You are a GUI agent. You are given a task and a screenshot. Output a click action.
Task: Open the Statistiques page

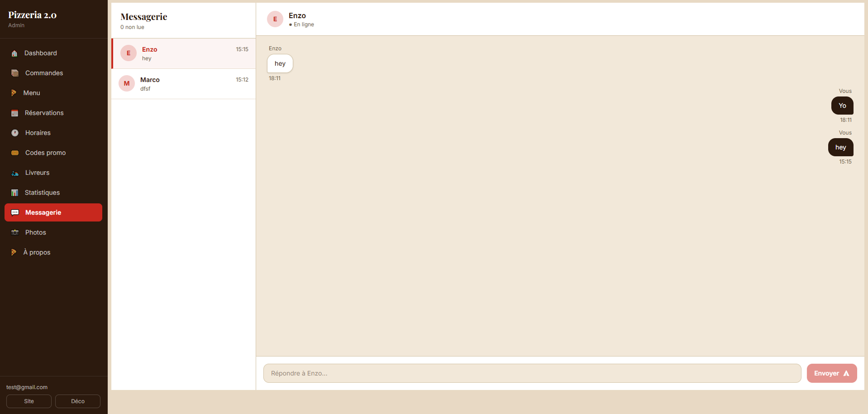click(x=53, y=193)
